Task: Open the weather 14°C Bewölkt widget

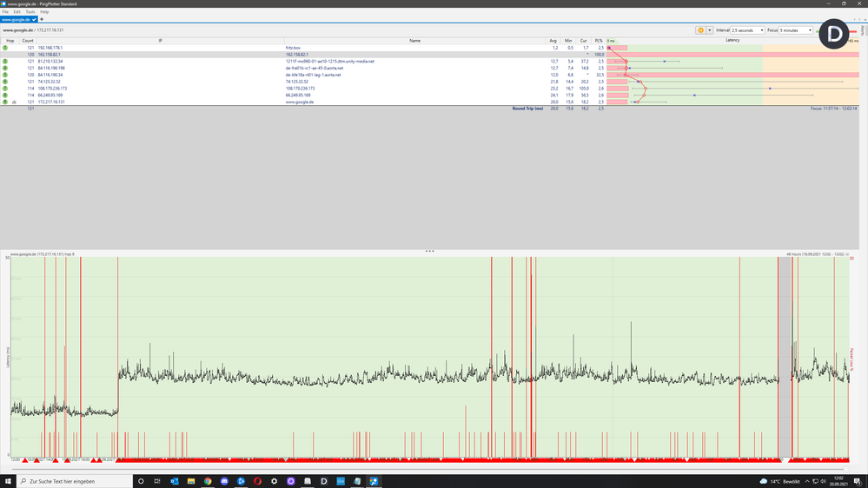Action: click(779, 481)
